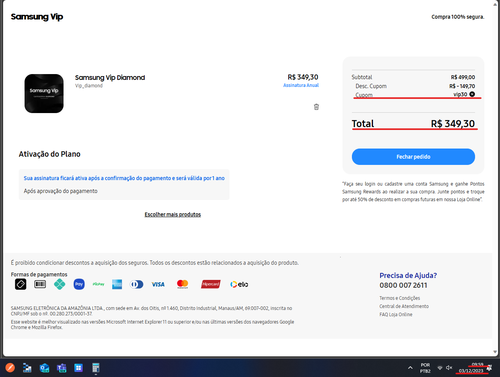Screen dimensions: 500x377
Task: Click the Samsung Vip Diamond product thumbnail
Action: coord(44,93)
